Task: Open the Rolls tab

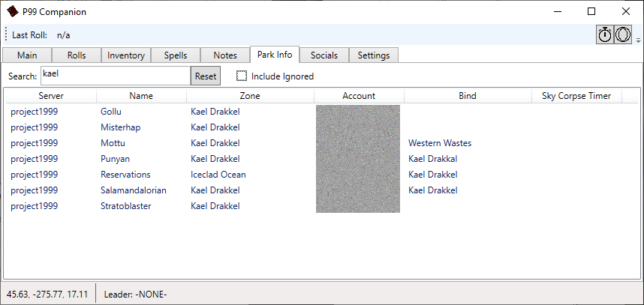Action: pyautogui.click(x=77, y=55)
